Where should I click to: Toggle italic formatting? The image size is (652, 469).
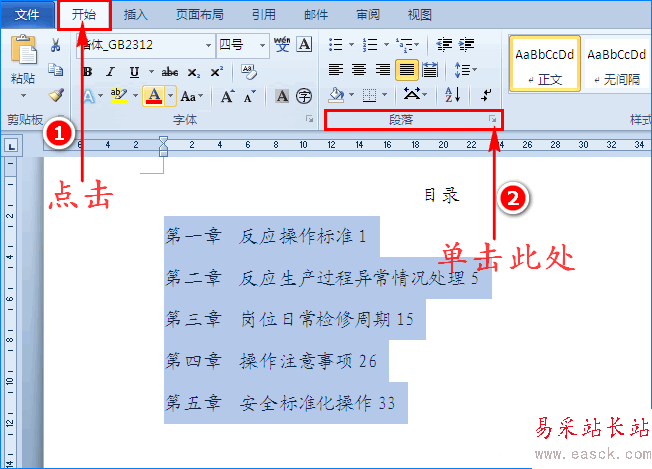110,72
